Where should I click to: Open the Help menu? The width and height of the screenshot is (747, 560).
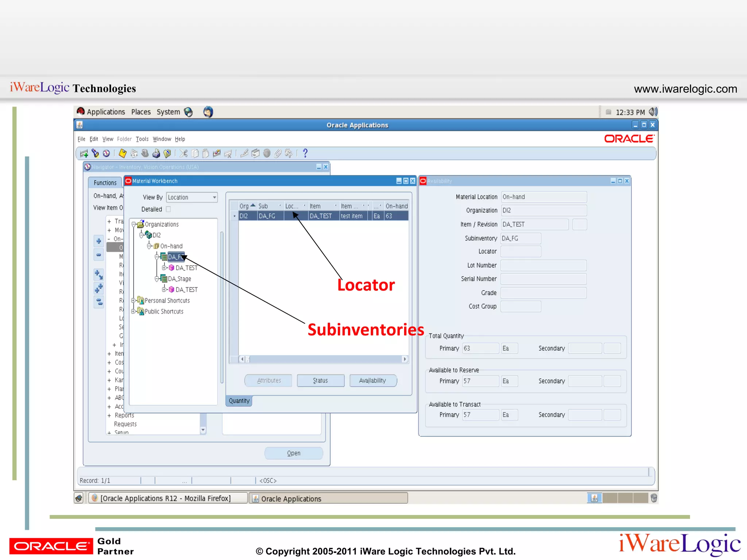(x=180, y=139)
